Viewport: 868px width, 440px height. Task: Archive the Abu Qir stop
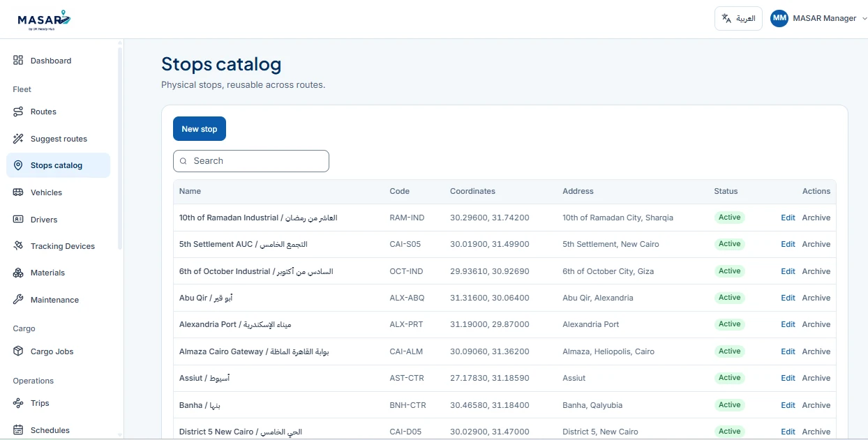pos(816,298)
